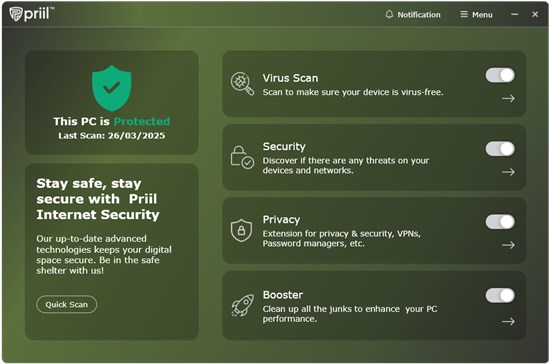The width and height of the screenshot is (550, 364).
Task: Click the notification bell icon
Action: point(389,14)
